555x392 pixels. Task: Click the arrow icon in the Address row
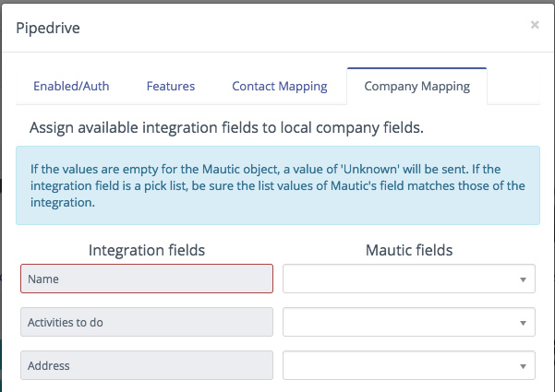click(x=523, y=365)
